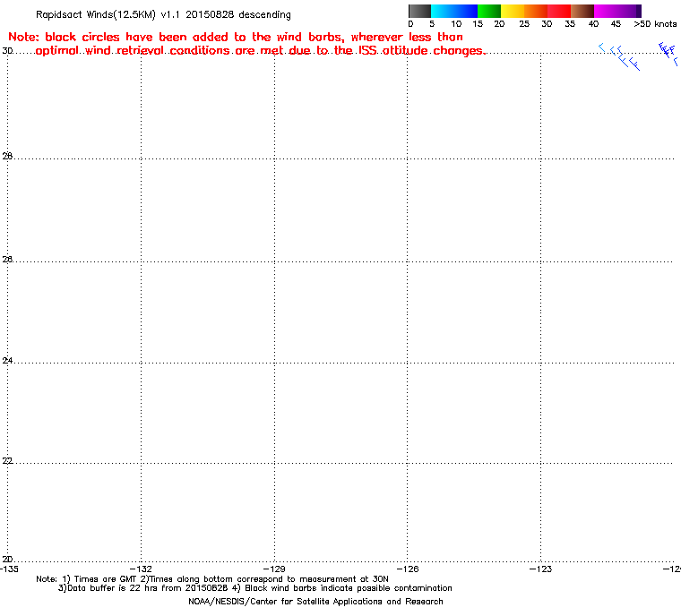Click the "20150828 descending" date in the title
Image resolution: width=681 pixels, height=616 pixels.
tap(238, 14)
